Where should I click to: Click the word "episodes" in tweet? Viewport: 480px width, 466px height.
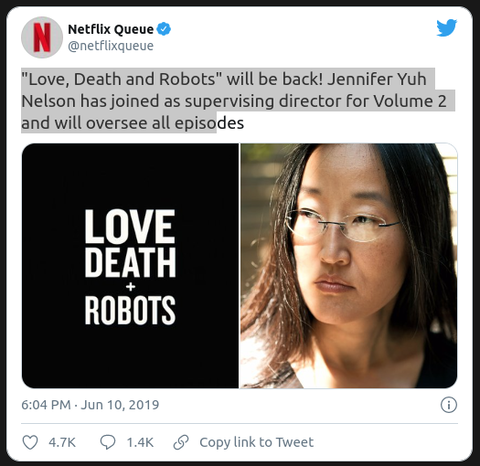pyautogui.click(x=209, y=123)
